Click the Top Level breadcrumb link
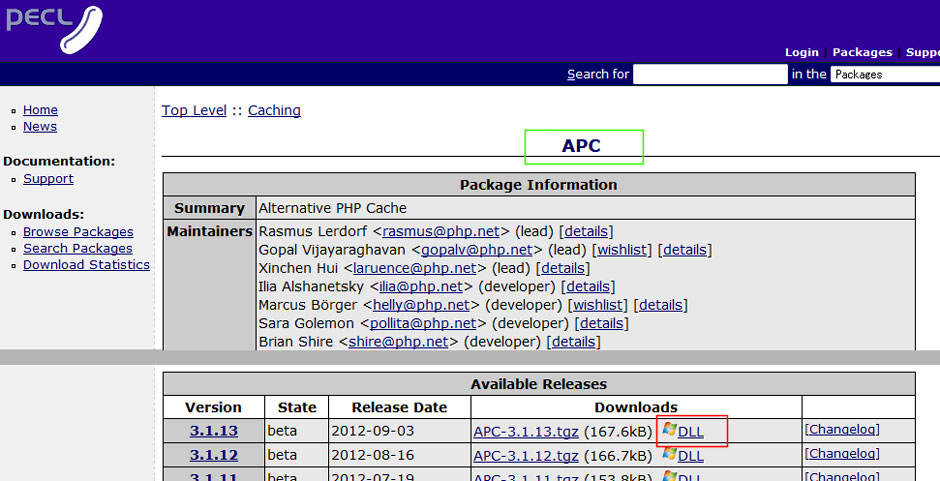The width and height of the screenshot is (940, 481). (194, 110)
